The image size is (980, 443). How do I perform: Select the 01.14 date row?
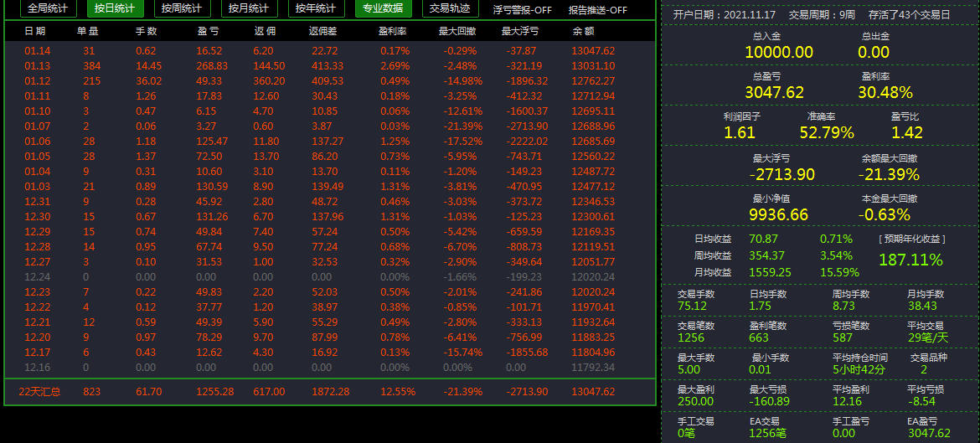tap(330, 50)
